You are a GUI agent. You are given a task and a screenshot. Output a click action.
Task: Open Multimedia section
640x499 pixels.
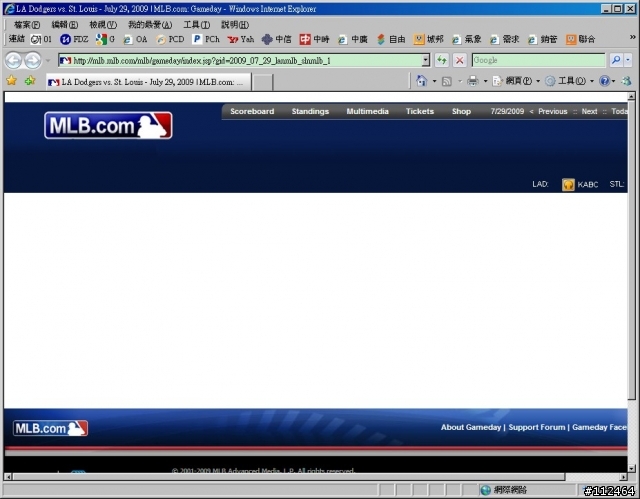(367, 111)
